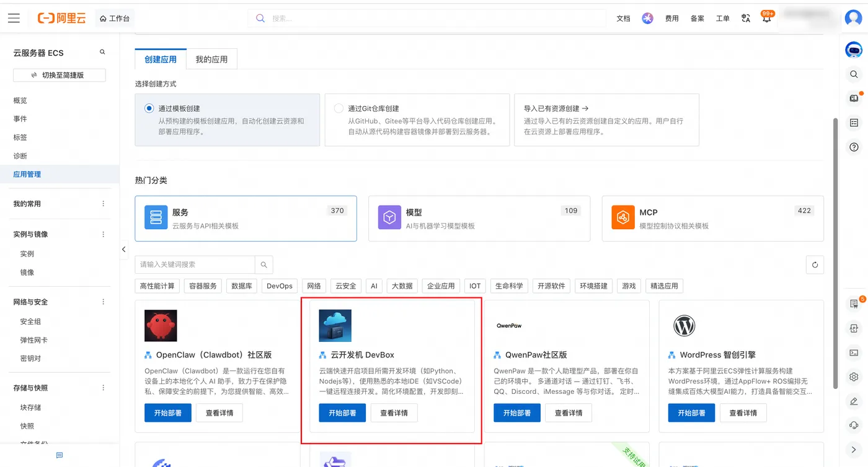
Task: Filter templates by the 数据库 tag
Action: (242, 286)
